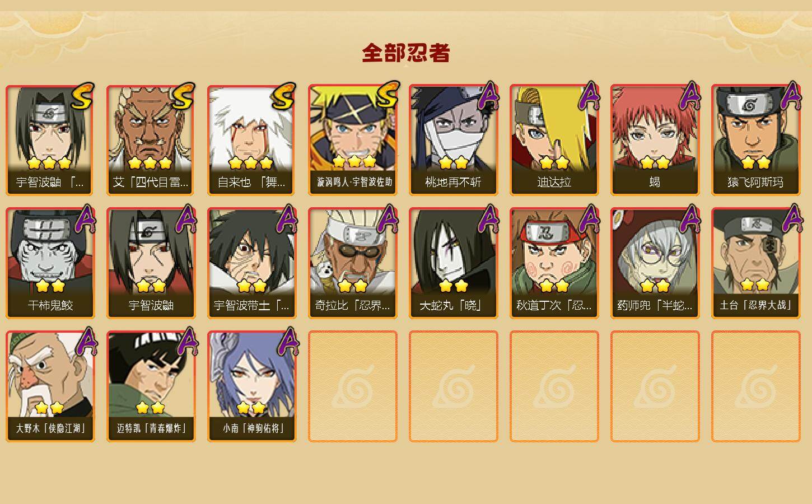Select the 迈特凯「青春爆炸」 card
This screenshot has width=812, height=504.
(x=151, y=386)
